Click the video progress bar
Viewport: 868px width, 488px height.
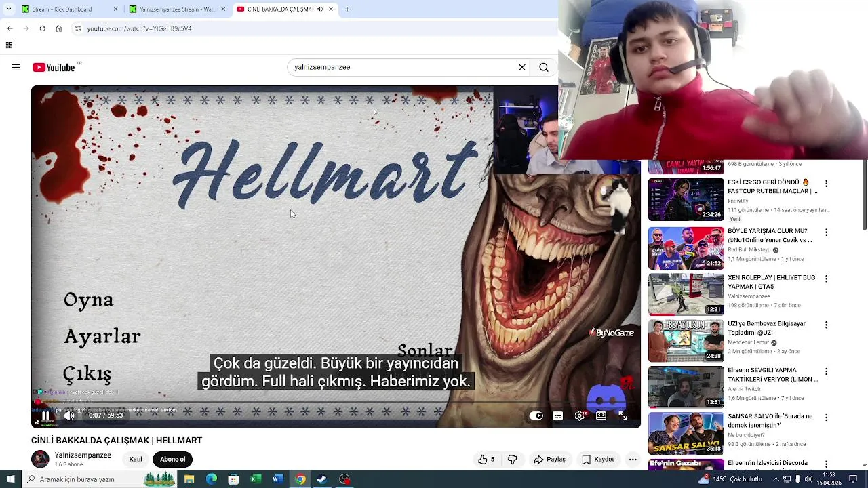336,403
